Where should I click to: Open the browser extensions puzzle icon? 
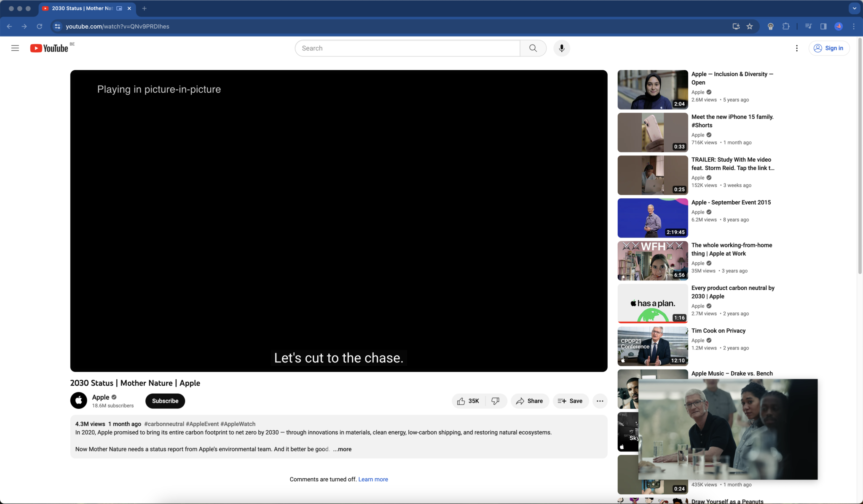pos(785,26)
